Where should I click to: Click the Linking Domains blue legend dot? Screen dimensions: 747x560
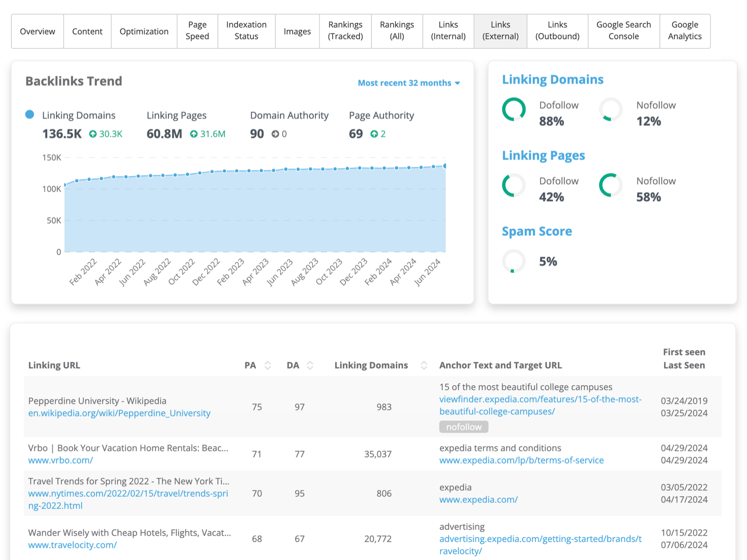30,115
